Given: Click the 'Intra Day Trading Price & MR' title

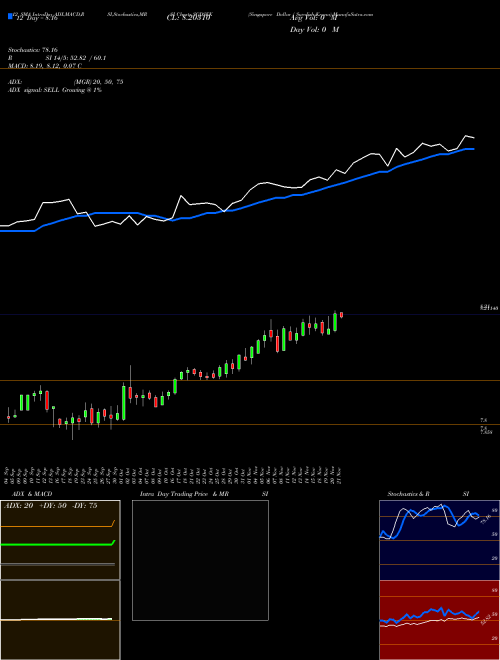Looking at the screenshot, I should point(185,494).
